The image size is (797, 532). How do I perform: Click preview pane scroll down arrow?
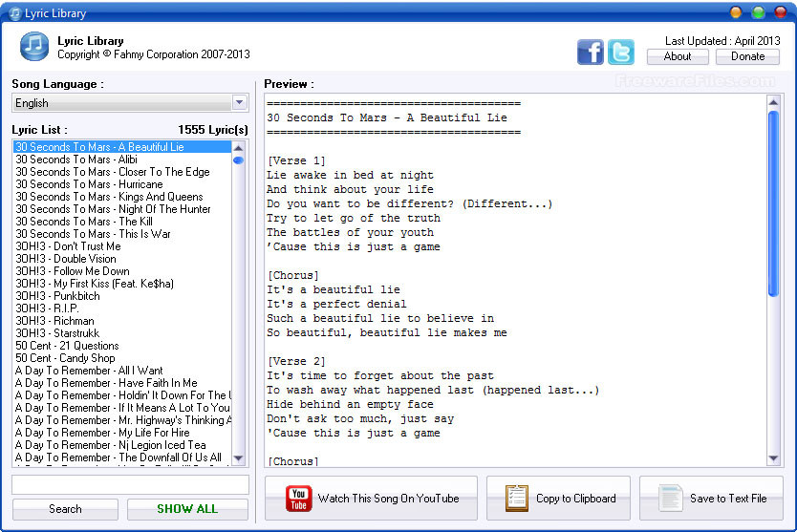click(x=773, y=458)
